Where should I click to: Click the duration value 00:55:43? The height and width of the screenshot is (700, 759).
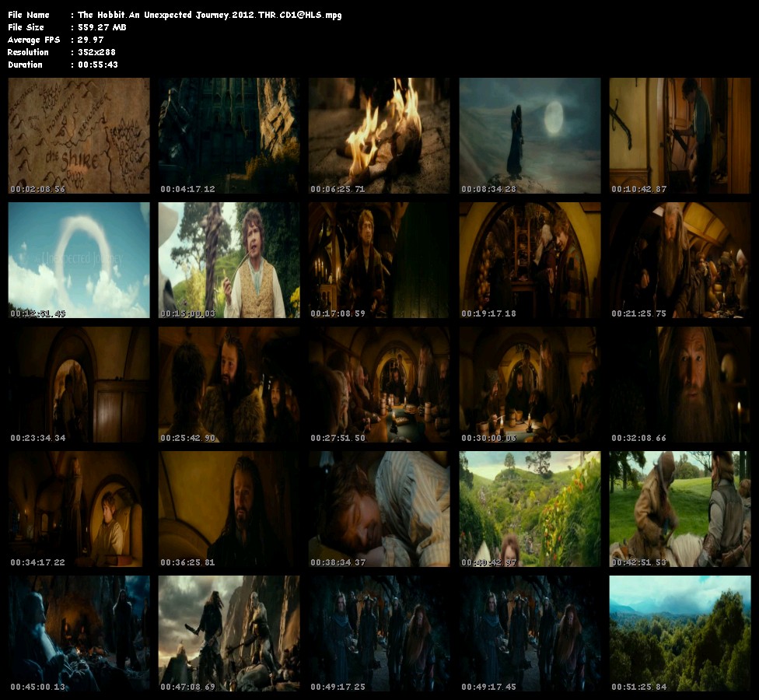click(x=98, y=65)
